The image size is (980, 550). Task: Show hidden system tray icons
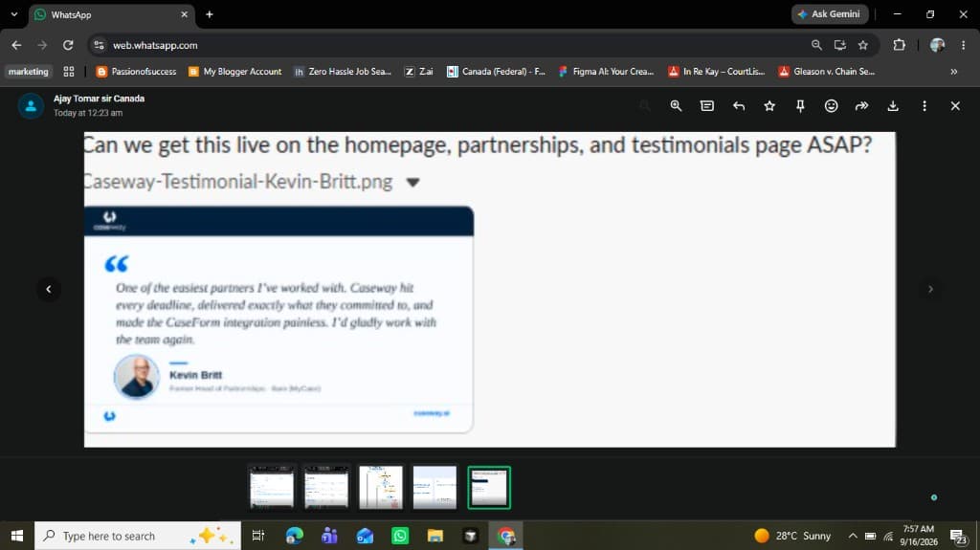click(853, 536)
